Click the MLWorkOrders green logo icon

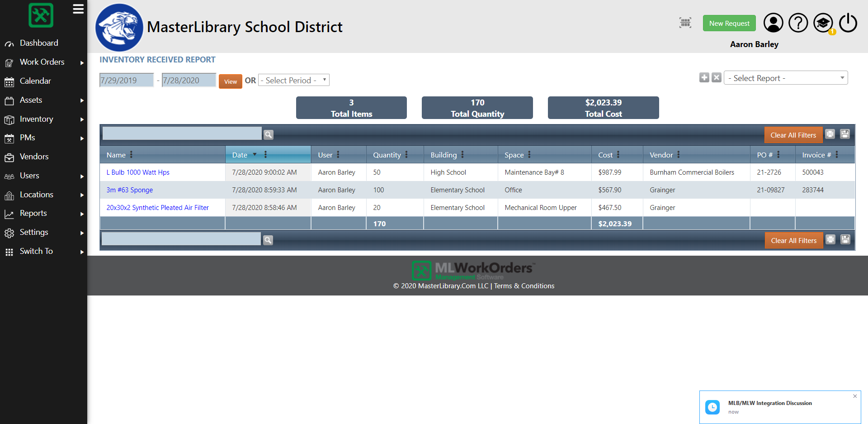pyautogui.click(x=41, y=15)
